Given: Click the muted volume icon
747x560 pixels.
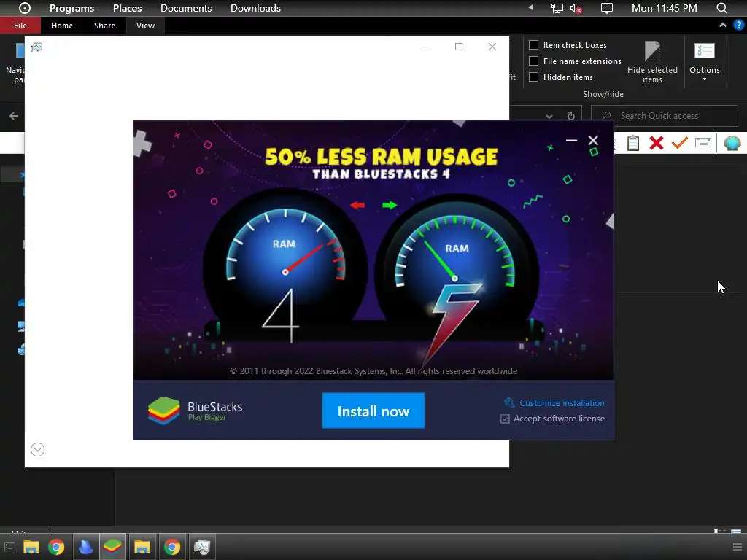Looking at the screenshot, I should 576,9.
